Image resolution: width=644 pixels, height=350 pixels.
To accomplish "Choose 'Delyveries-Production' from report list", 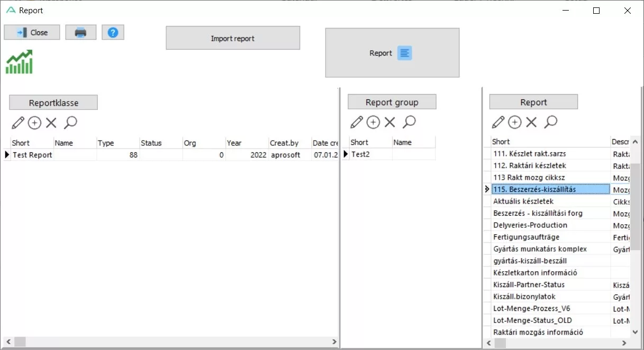I will 530,225.
